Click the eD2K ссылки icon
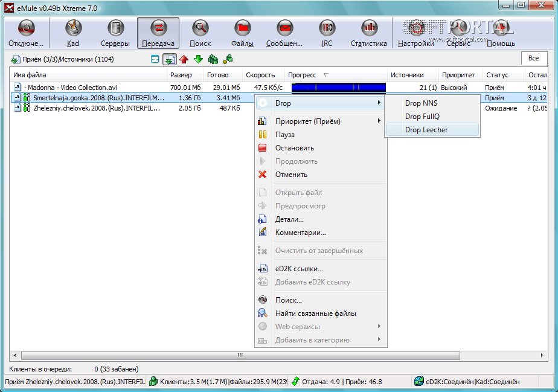 coord(262,269)
